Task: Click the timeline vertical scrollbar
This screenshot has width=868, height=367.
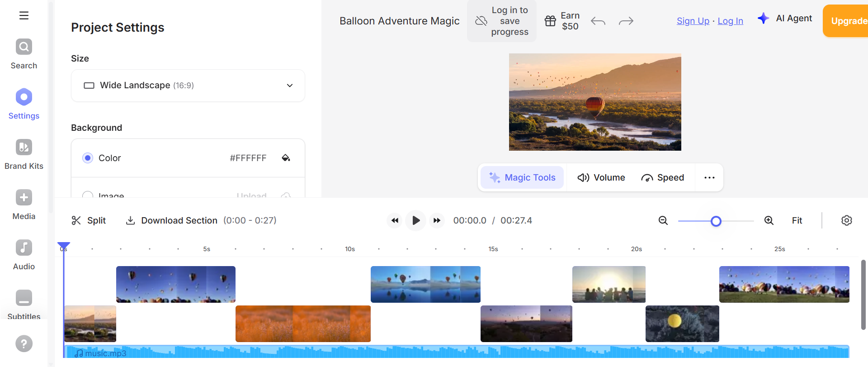Action: 863,295
